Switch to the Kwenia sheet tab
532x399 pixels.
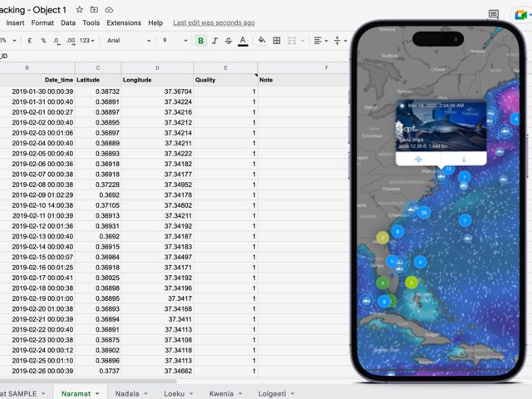(x=221, y=393)
